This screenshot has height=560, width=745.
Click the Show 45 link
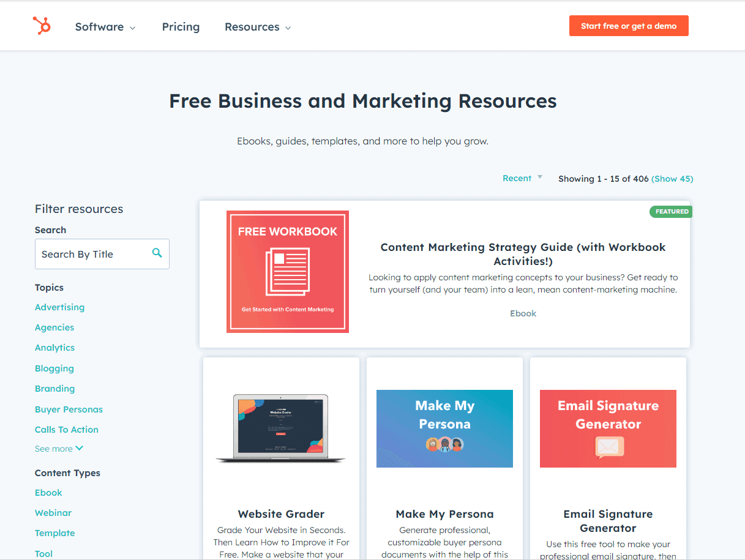click(672, 178)
